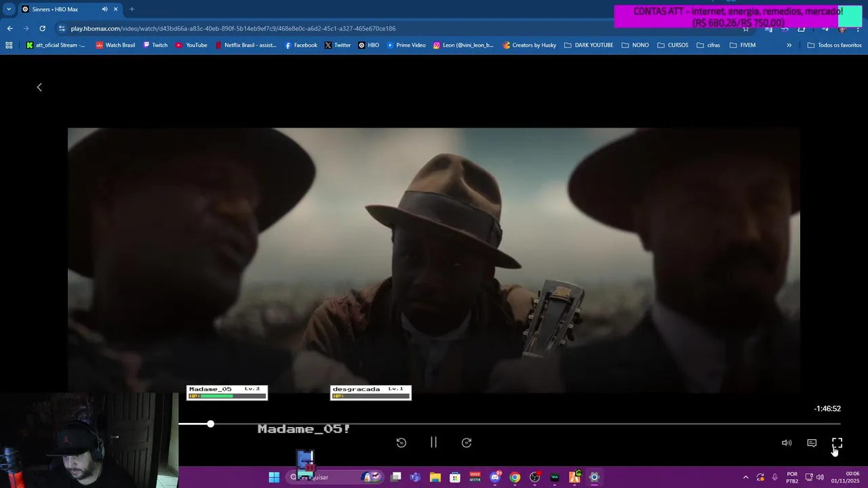Image resolution: width=868 pixels, height=488 pixels.
Task: Expand the DARK YOUTUBE bookmark folder
Action: pyautogui.click(x=589, y=45)
